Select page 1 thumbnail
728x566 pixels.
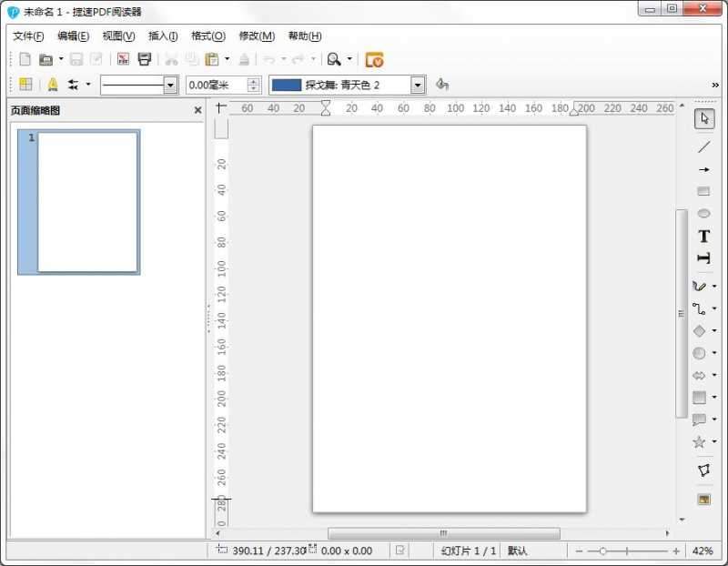click(x=87, y=201)
